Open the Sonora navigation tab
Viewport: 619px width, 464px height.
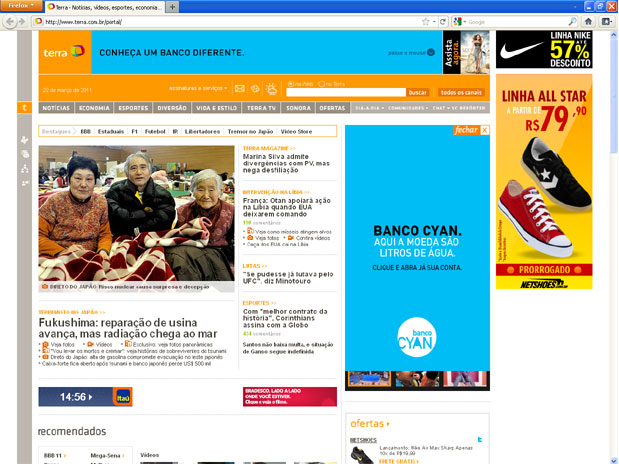[298, 108]
